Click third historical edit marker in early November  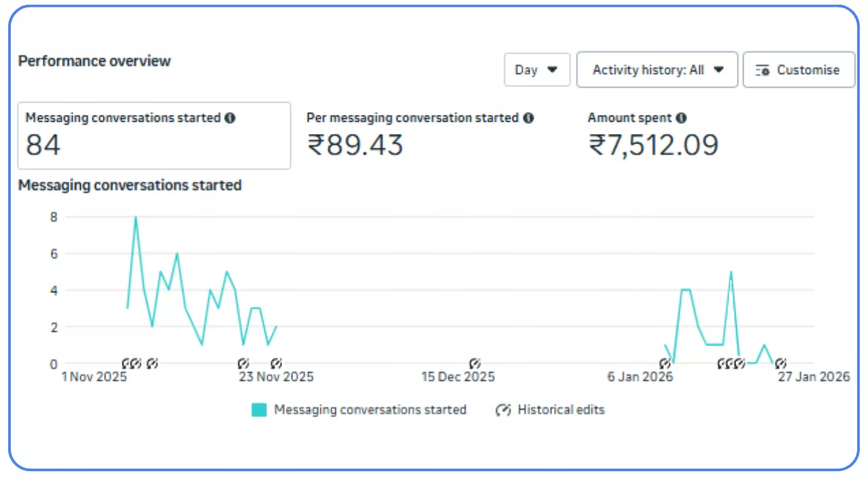click(152, 364)
